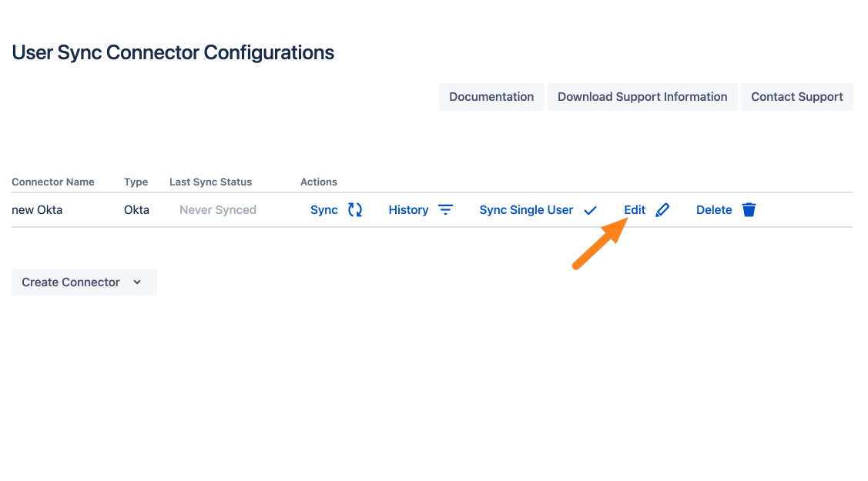Click the Contact Support button
Viewport: 868px width, 481px height.
797,97
